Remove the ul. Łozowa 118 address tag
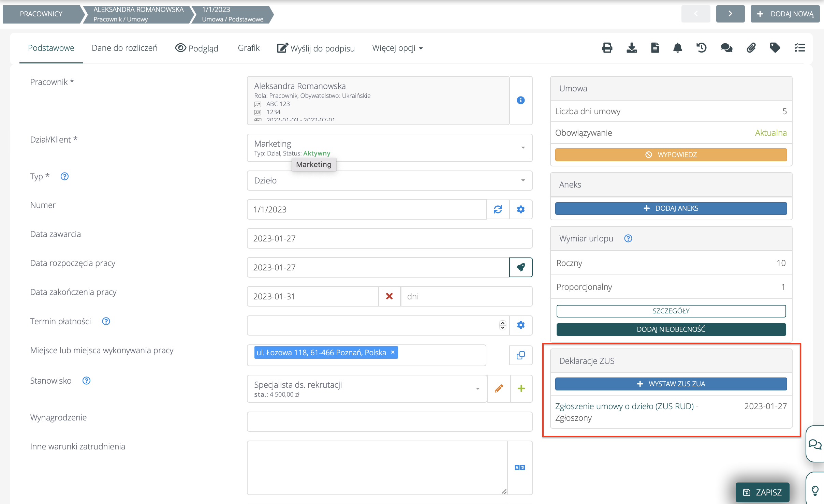 point(393,352)
